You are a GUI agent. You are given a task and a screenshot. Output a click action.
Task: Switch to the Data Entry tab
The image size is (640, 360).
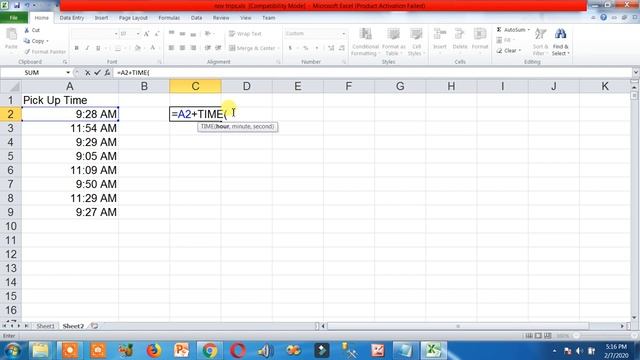tap(71, 18)
